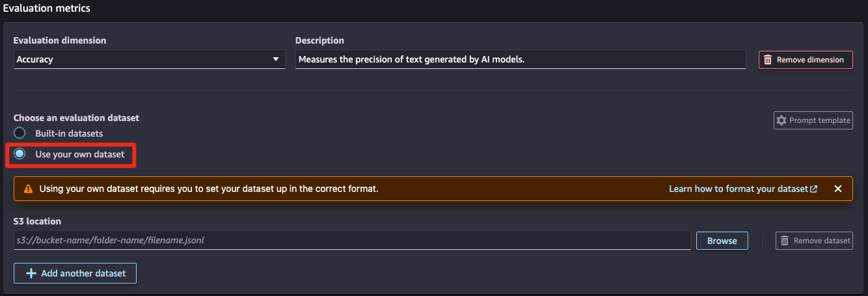Click Browse to pick an S3 file
The image size is (868, 296).
pos(722,241)
